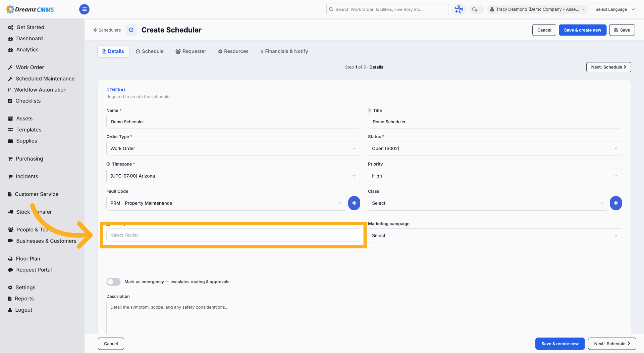The width and height of the screenshot is (644, 353).
Task: Open the chat messages icon
Action: (x=475, y=9)
